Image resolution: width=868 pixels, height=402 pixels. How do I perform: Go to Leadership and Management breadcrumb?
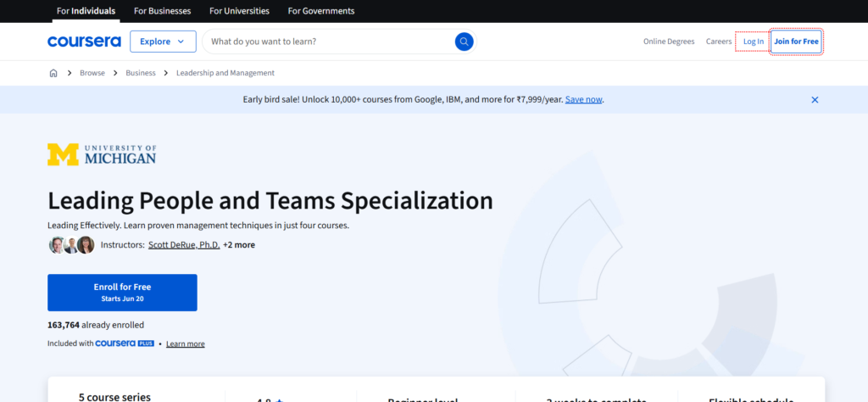[225, 73]
